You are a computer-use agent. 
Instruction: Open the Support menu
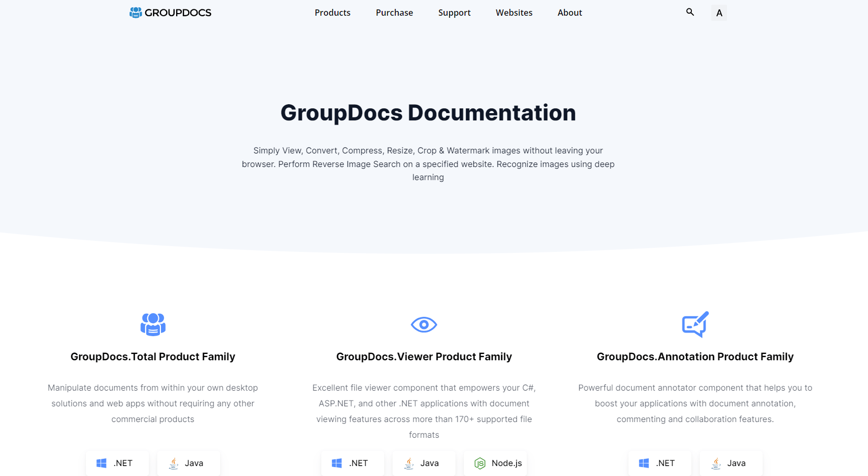[x=454, y=13]
